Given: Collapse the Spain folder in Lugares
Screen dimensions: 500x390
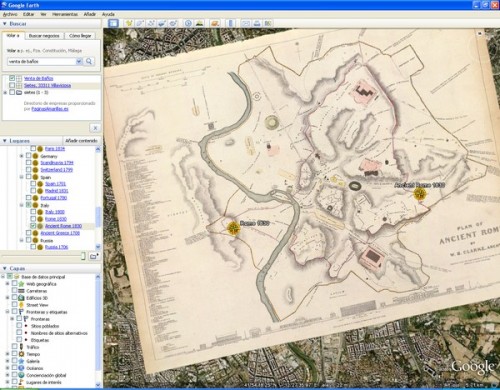Looking at the screenshot, I should coord(22,177).
